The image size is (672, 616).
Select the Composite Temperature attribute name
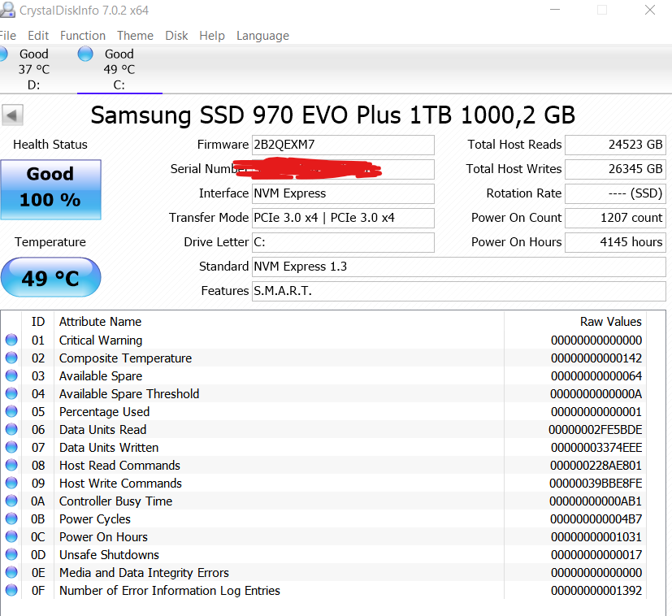[126, 358]
